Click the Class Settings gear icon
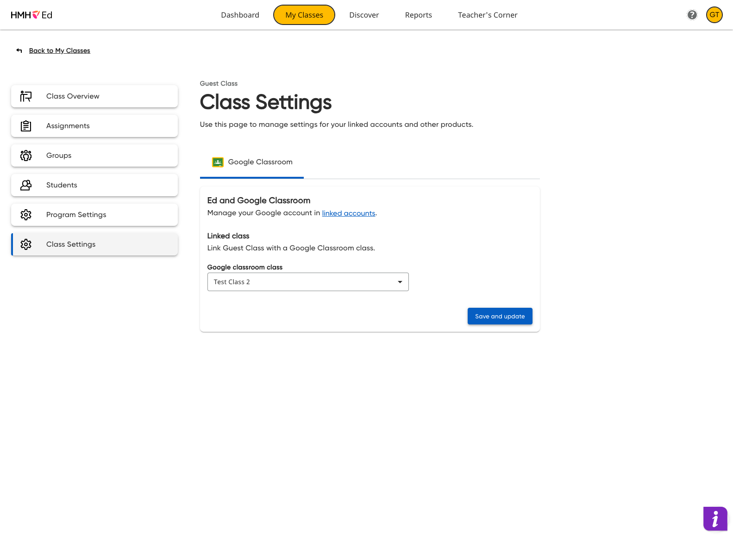The image size is (733, 560). tap(26, 244)
